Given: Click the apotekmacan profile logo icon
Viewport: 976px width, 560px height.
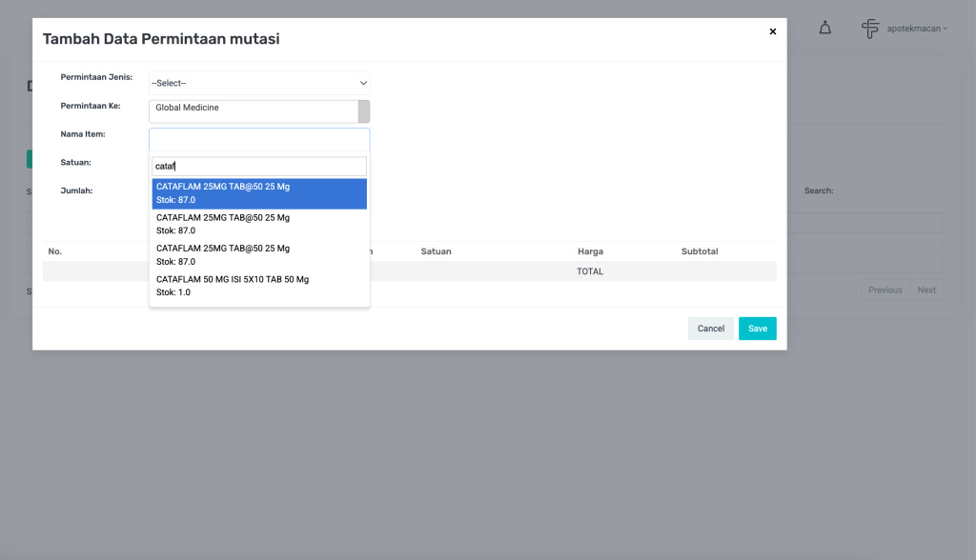Looking at the screenshot, I should point(870,29).
